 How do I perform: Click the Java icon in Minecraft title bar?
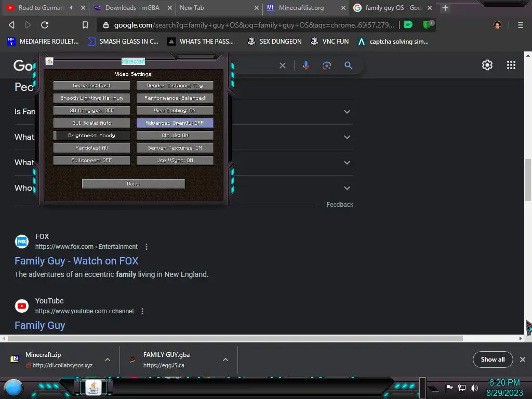[49, 61]
